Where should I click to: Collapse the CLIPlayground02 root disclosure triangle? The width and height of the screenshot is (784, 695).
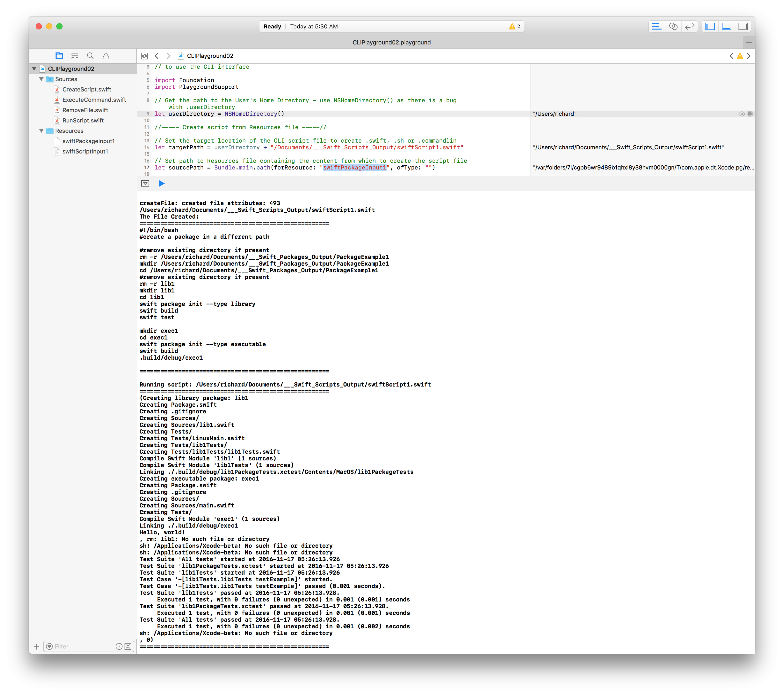(34, 69)
